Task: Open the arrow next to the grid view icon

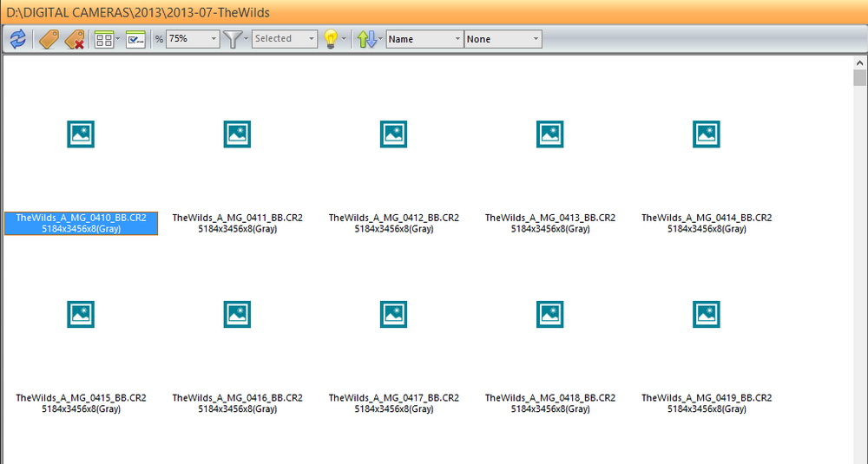Action: pyautogui.click(x=117, y=39)
